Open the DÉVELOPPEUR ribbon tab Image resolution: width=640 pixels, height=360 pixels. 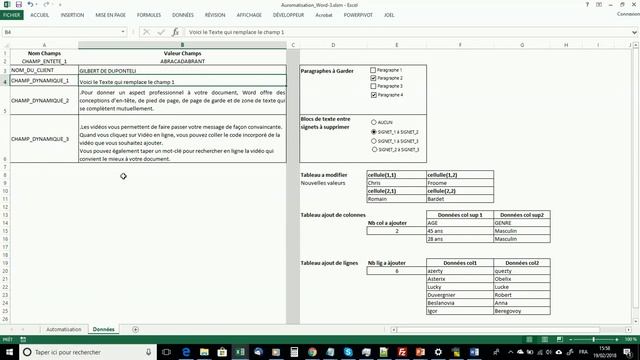[x=288, y=15]
